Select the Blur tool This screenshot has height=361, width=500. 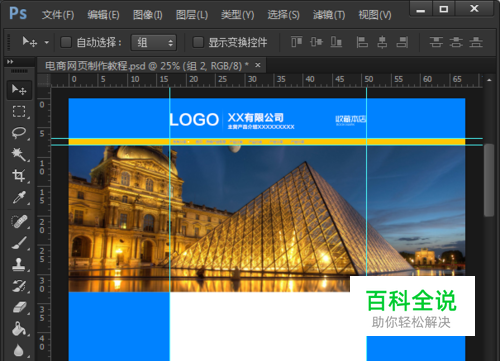tap(19, 350)
